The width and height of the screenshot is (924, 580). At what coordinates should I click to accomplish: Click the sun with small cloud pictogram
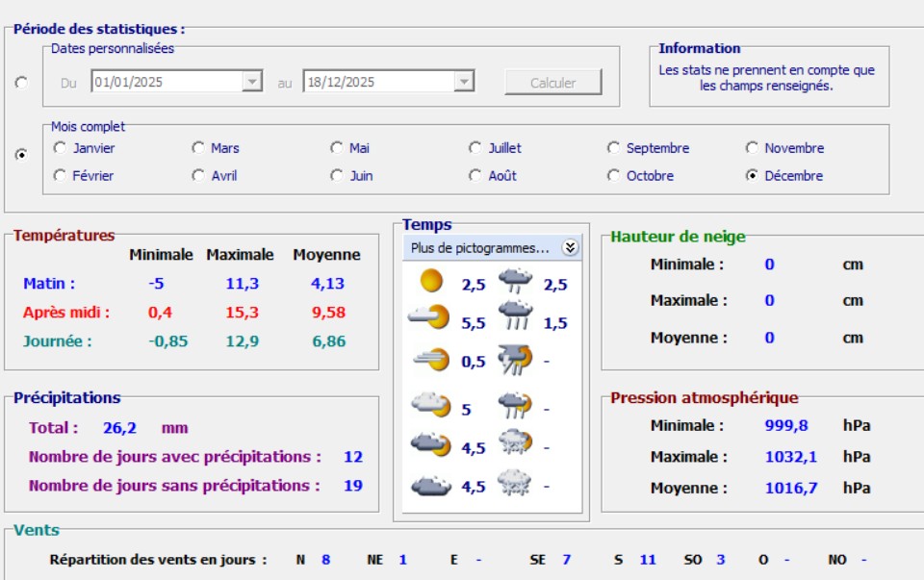[x=429, y=318]
